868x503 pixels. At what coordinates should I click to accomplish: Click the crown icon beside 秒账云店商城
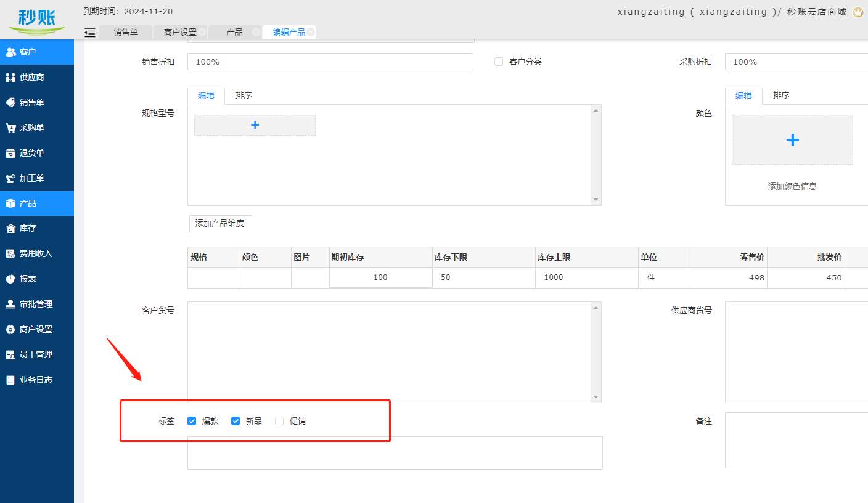[x=858, y=12]
